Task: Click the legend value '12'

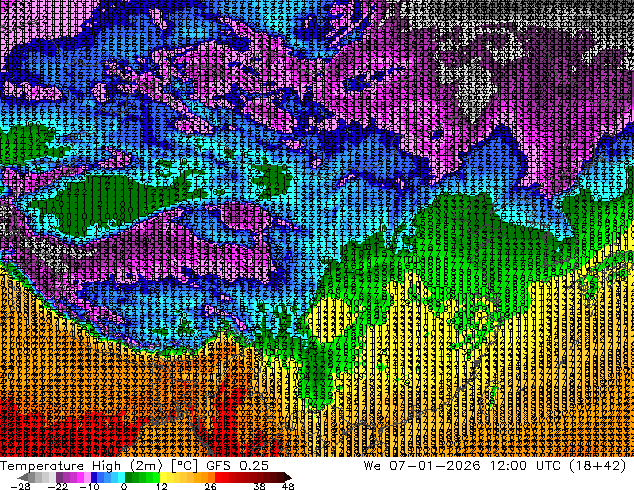Action: coord(162,486)
